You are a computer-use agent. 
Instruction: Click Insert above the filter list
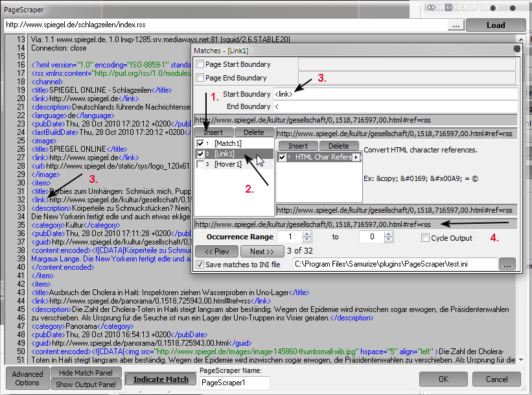tap(298, 146)
